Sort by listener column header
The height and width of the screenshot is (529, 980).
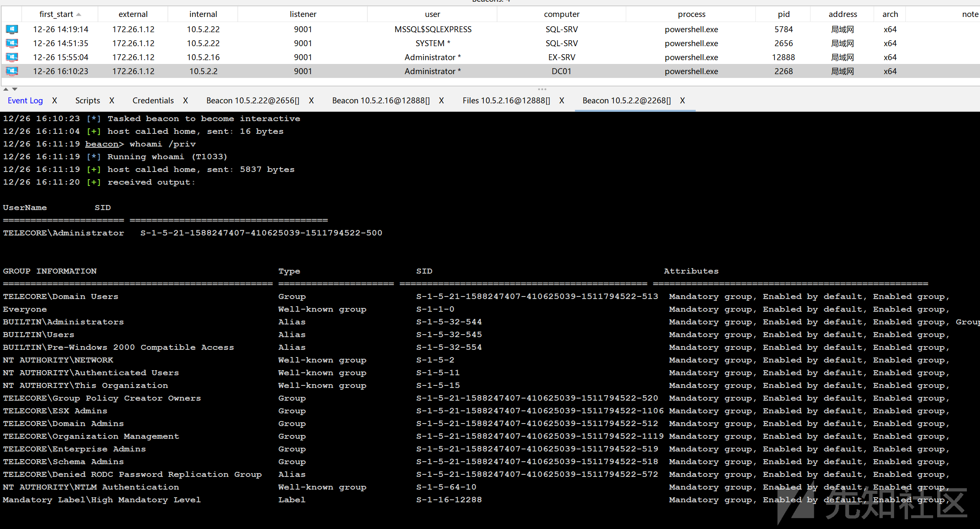tap(303, 14)
